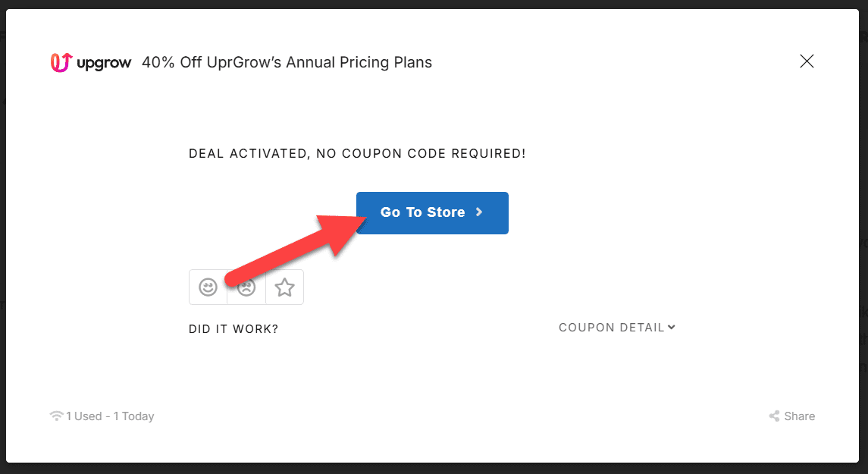Screen dimensions: 868x474
Task: Click the DID IT WORK? label
Action: click(x=233, y=328)
